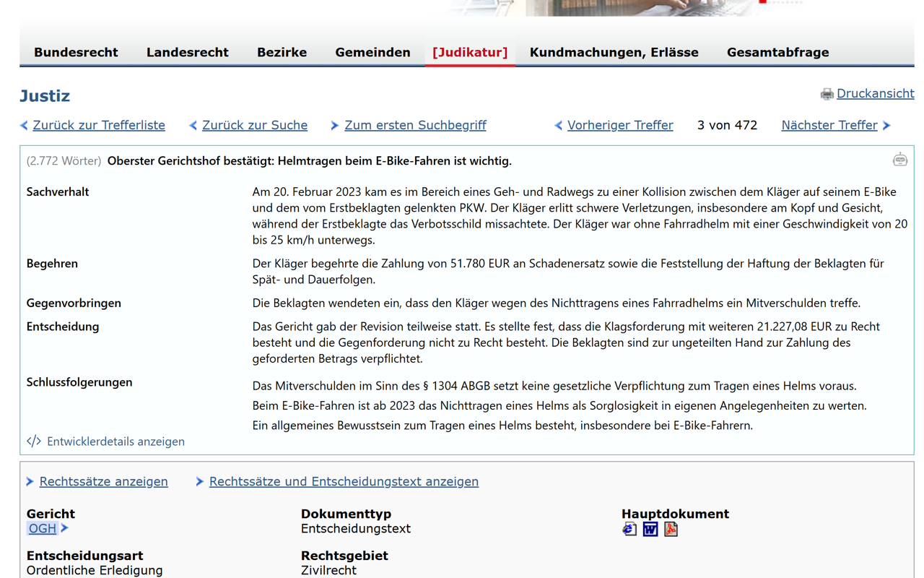The width and height of the screenshot is (924, 578).
Task: Click the Schlussfolgerungen row label
Action: pyautogui.click(x=79, y=382)
